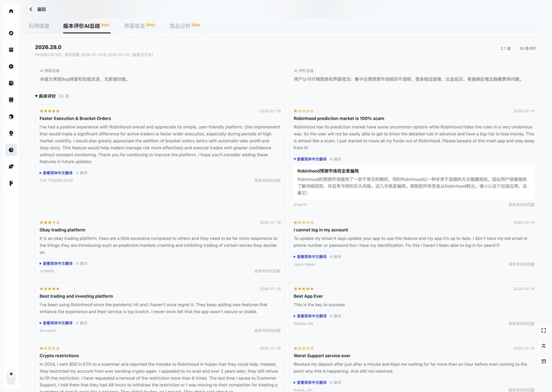The width and height of the screenshot is (552, 392).
Task: Select the highlighted pie chart sidebar icon
Action: point(11,150)
